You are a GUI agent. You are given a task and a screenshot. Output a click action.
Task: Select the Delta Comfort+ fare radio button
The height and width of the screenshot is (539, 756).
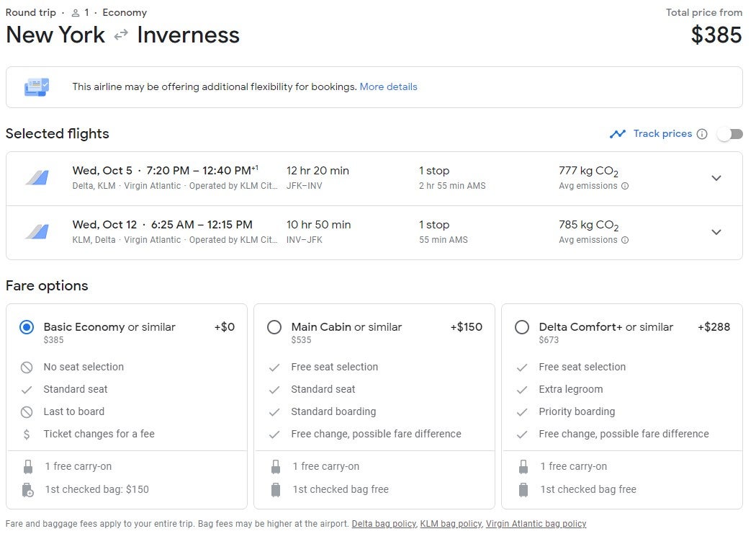(522, 327)
